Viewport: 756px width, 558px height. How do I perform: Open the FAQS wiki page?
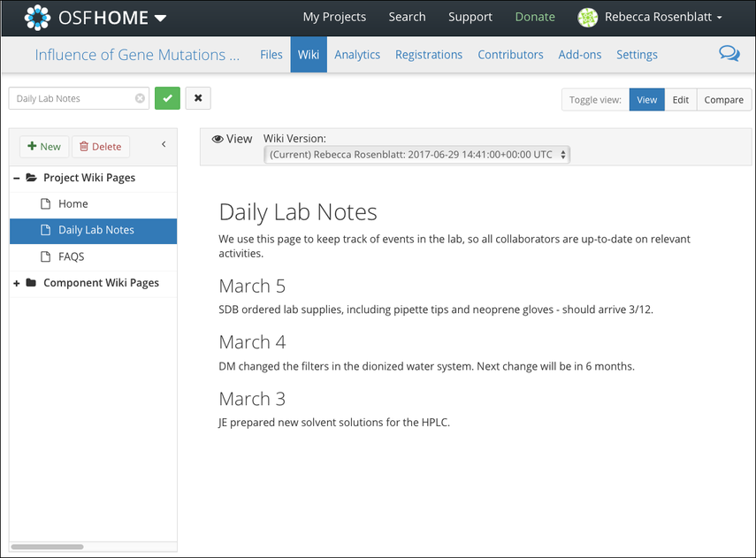tap(71, 256)
